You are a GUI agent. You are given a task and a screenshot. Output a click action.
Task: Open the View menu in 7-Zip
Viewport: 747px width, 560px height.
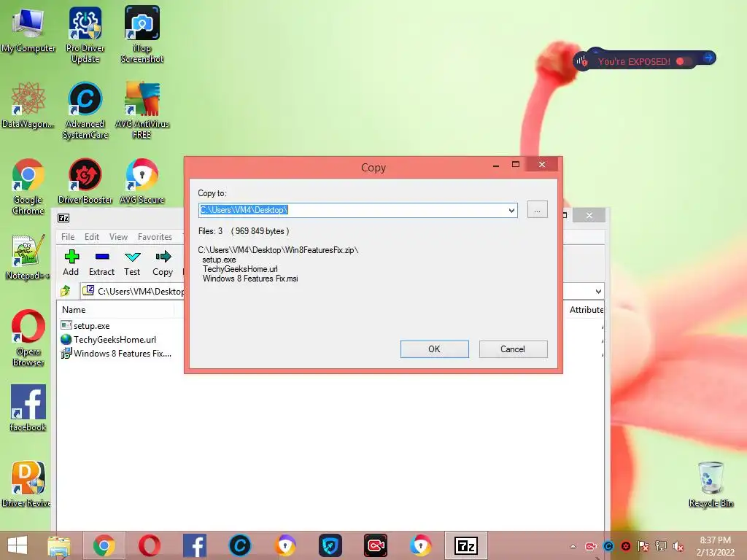[118, 237]
